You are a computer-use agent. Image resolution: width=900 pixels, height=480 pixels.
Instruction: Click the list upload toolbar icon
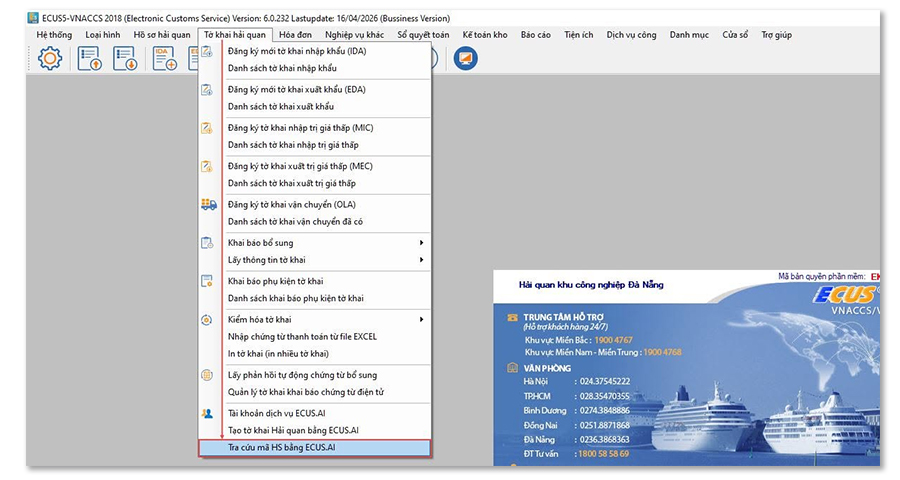(x=90, y=59)
